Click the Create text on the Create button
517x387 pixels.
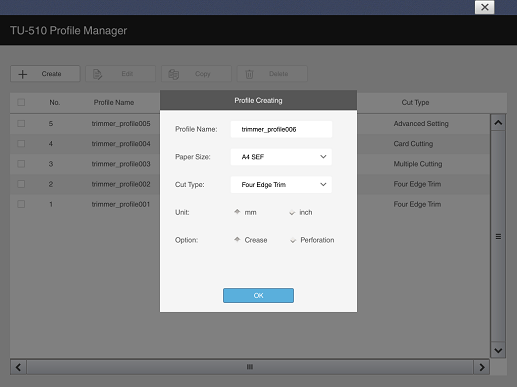pyautogui.click(x=51, y=74)
